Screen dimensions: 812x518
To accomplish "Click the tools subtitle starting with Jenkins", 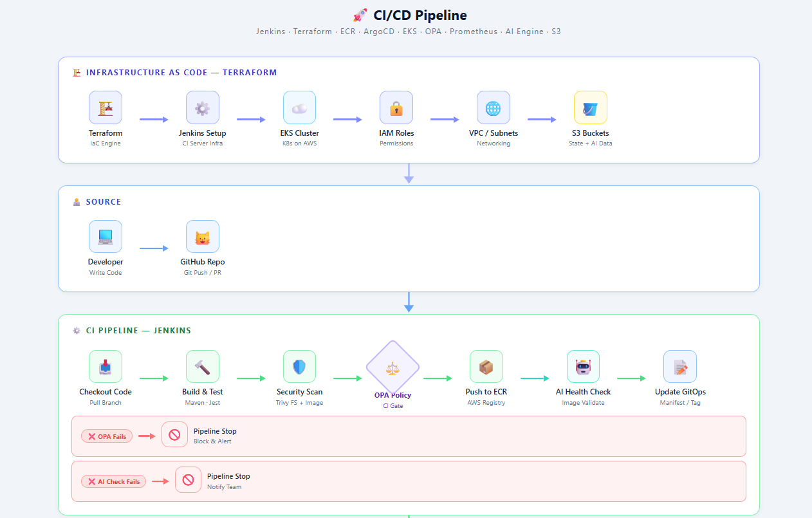I will [x=409, y=31].
